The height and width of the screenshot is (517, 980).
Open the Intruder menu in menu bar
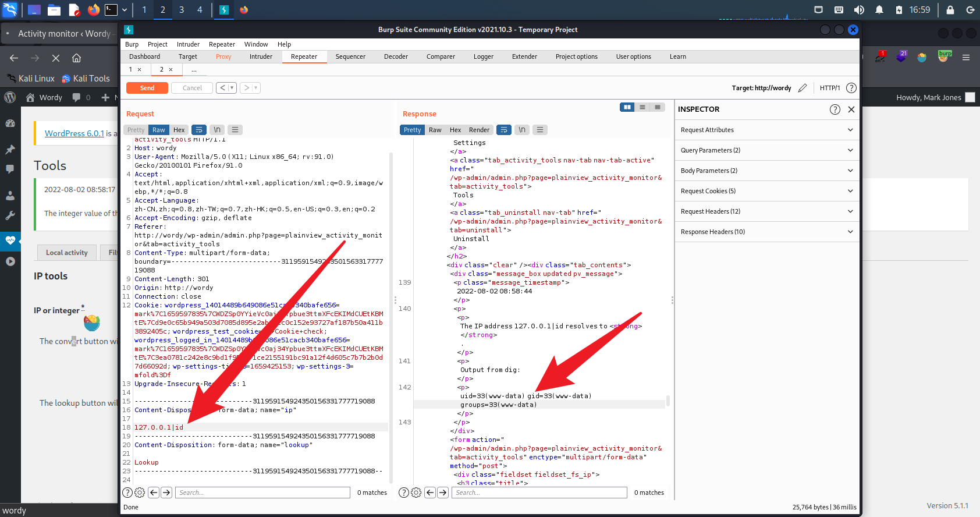pos(188,44)
